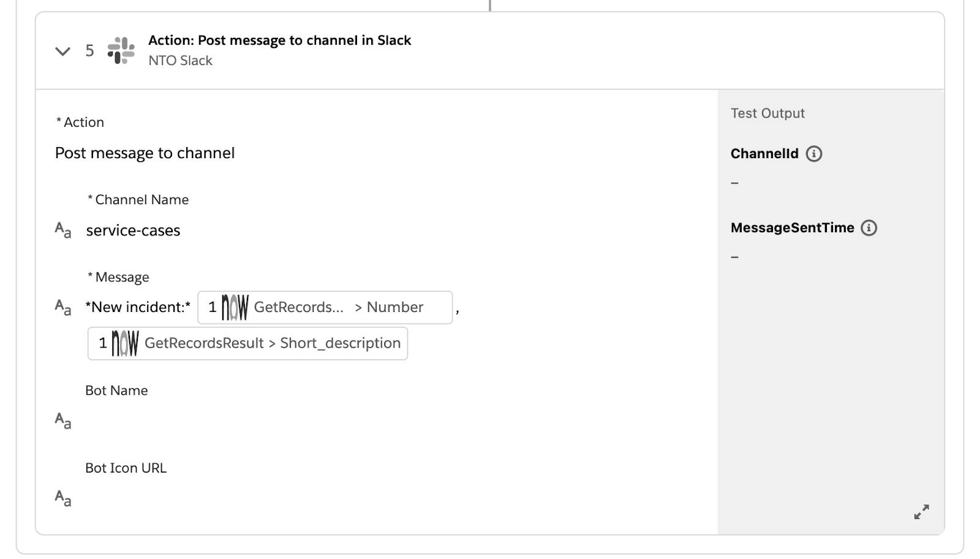The width and height of the screenshot is (980, 559).
Task: Collapse step 5 with the chevron
Action: click(x=62, y=51)
